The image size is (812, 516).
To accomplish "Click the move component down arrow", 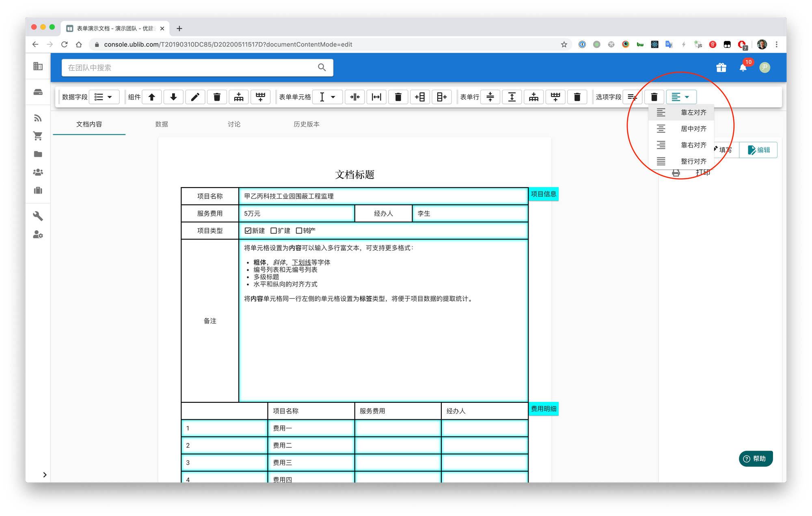I will pyautogui.click(x=173, y=97).
